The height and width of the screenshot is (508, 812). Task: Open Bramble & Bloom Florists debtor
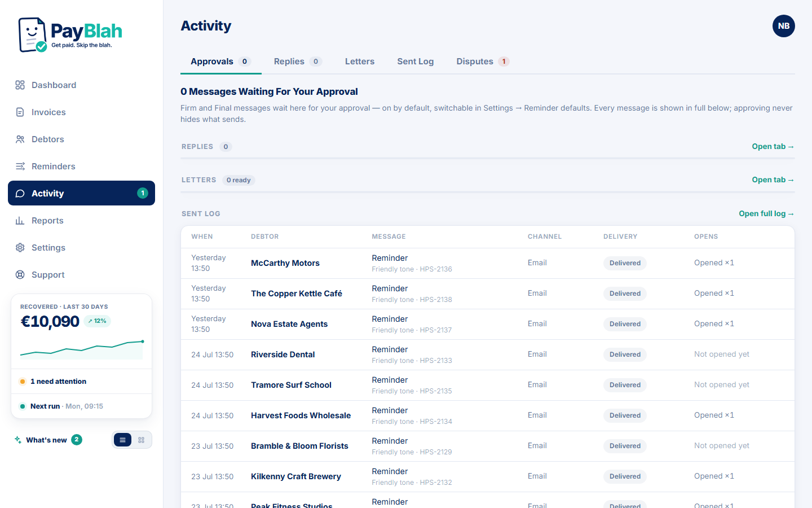(x=299, y=446)
